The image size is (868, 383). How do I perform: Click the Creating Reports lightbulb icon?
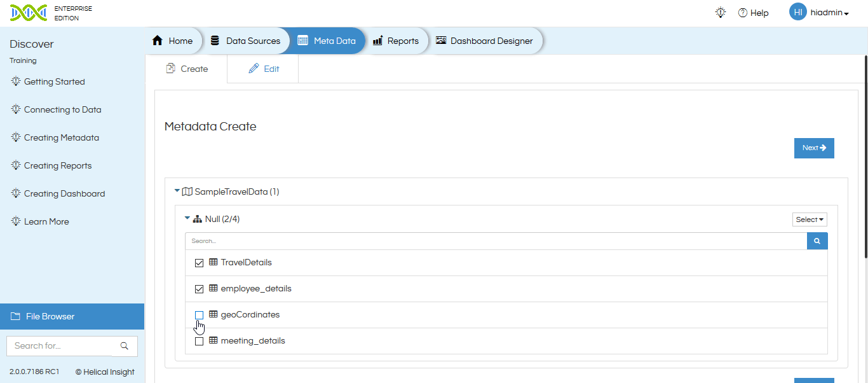tap(16, 165)
